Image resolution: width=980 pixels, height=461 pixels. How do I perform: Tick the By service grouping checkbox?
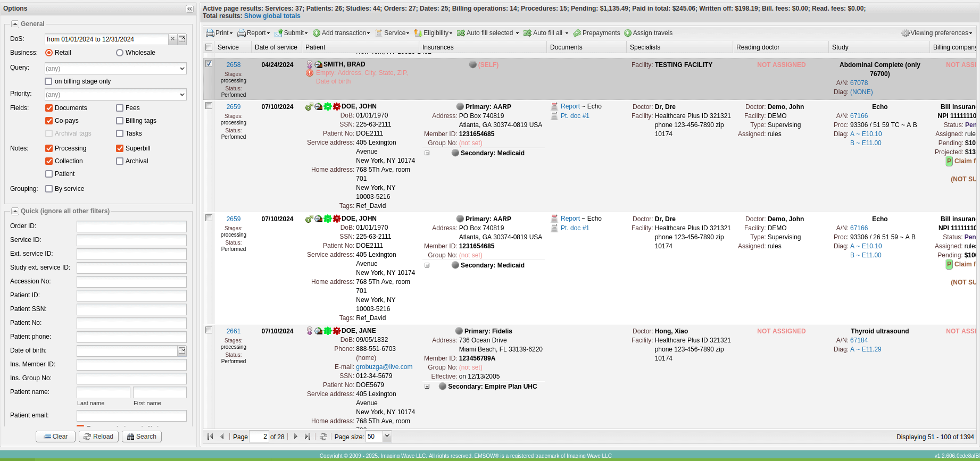[x=49, y=189]
